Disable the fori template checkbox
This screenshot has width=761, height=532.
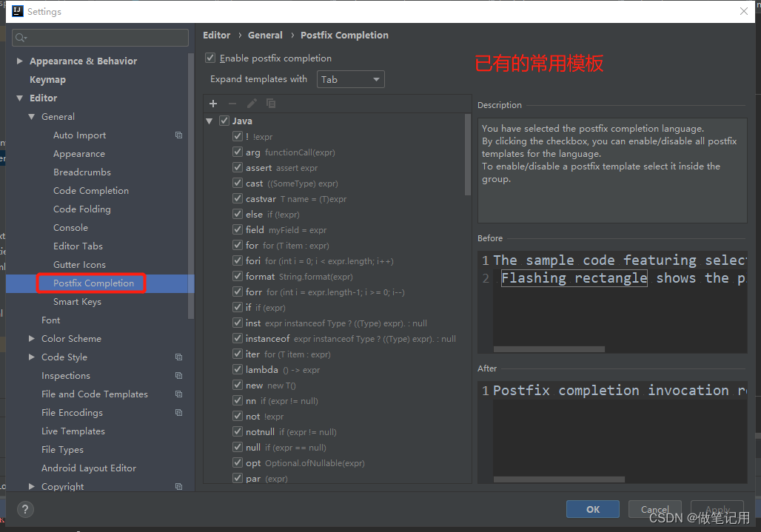pos(238,260)
